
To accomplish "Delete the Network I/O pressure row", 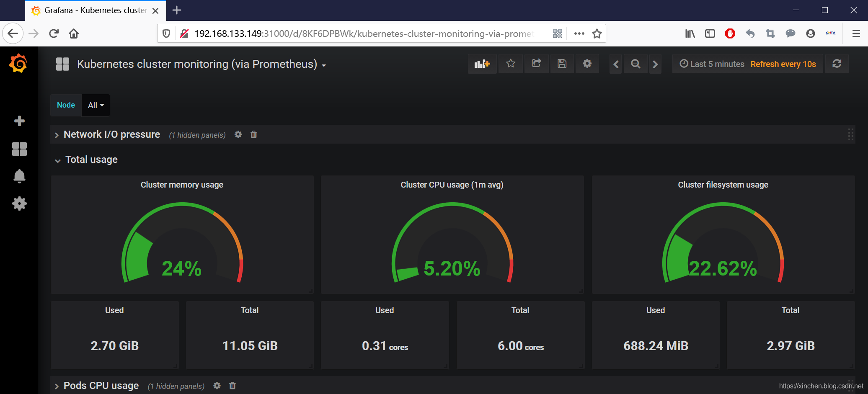I will pyautogui.click(x=253, y=134).
